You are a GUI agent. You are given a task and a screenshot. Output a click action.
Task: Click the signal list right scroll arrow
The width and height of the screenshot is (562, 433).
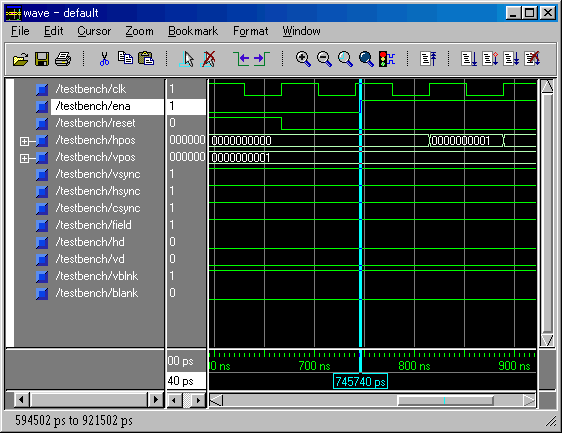point(155,399)
